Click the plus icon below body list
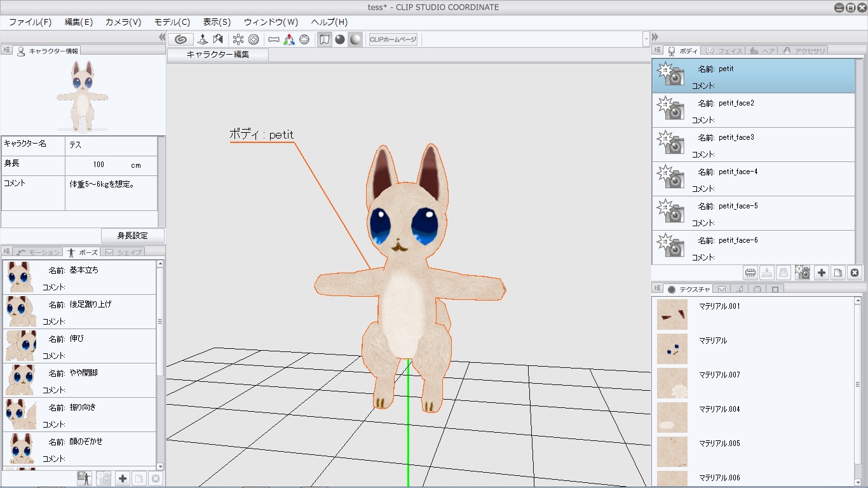This screenshot has width=868, height=488. [822, 273]
